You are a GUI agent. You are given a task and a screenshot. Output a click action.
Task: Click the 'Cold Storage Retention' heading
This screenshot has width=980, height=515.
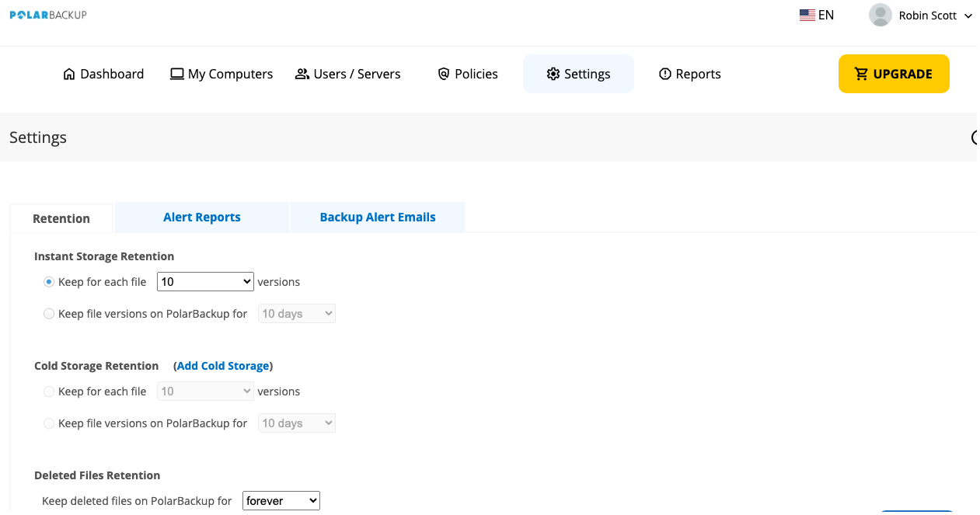96,366
